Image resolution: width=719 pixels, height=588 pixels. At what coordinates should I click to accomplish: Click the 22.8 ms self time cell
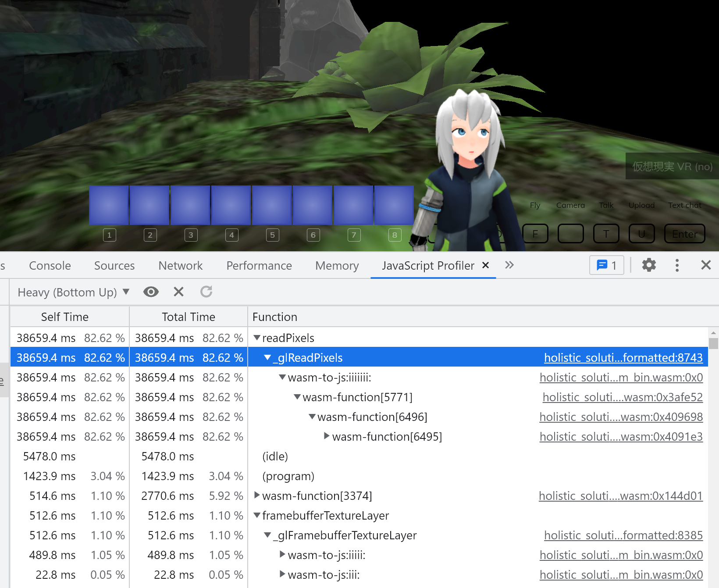tap(55, 575)
